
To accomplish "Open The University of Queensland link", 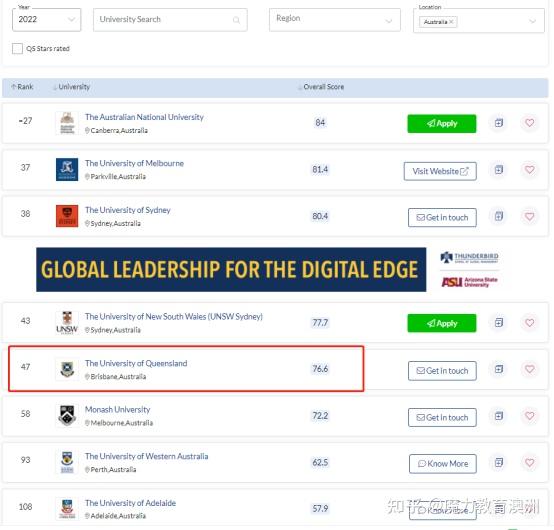I will tap(136, 363).
